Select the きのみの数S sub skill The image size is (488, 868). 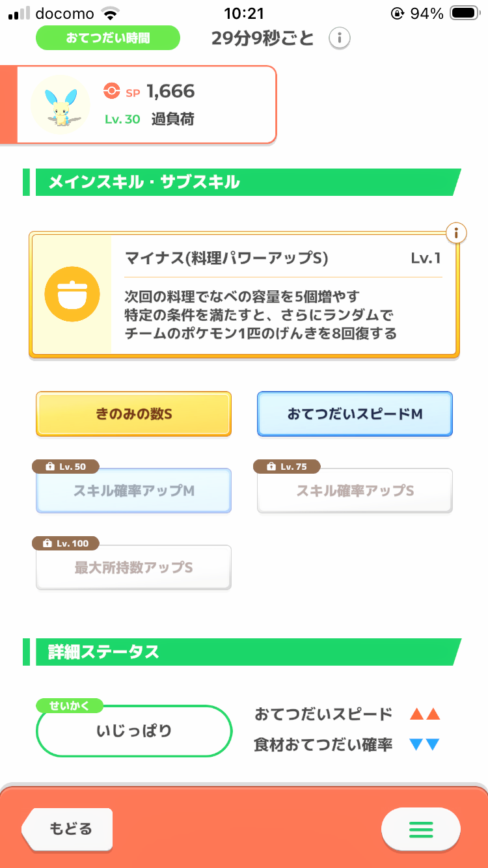tap(133, 414)
